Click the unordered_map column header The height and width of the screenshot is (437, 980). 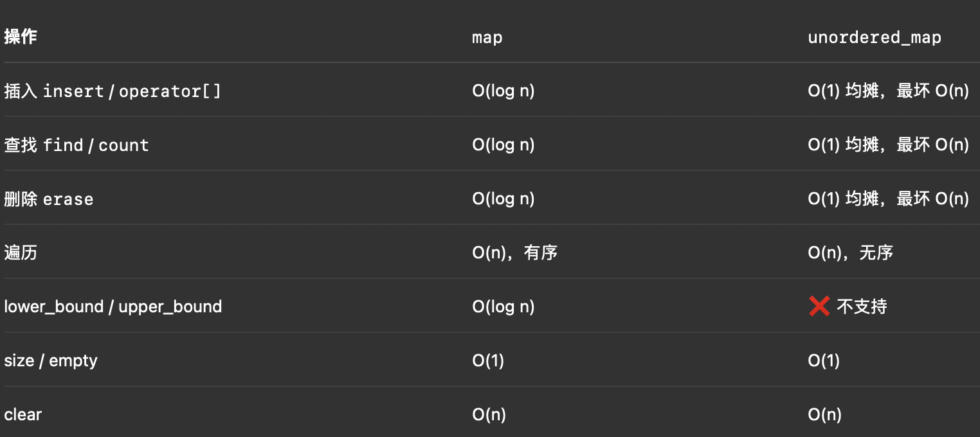tap(875, 37)
